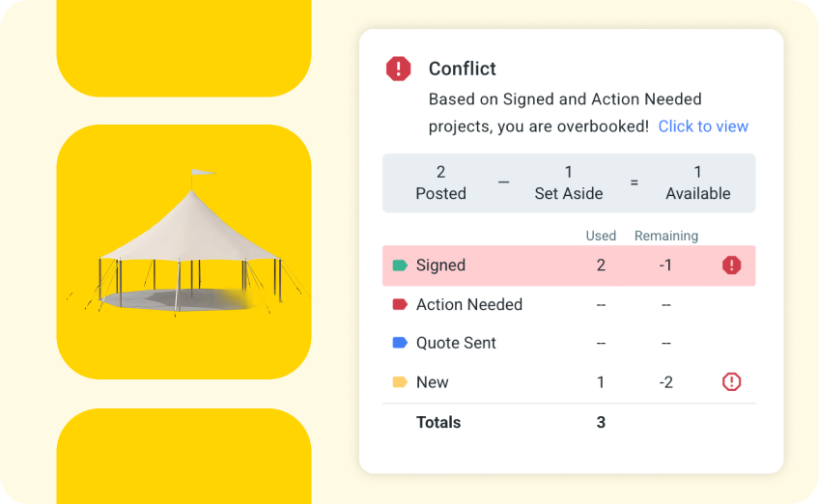Click the filled warning icon on Signed row

[732, 266]
